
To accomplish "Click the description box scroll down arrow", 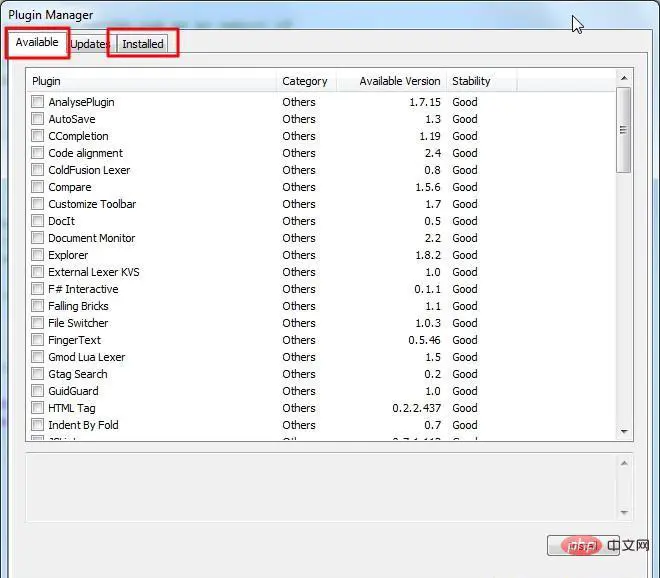I will pos(624,512).
